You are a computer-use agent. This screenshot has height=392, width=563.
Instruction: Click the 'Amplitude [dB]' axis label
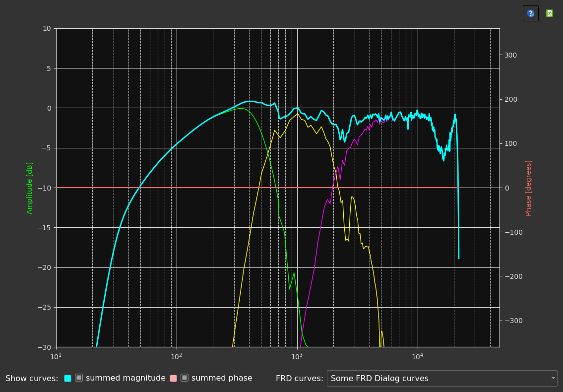[x=29, y=188]
